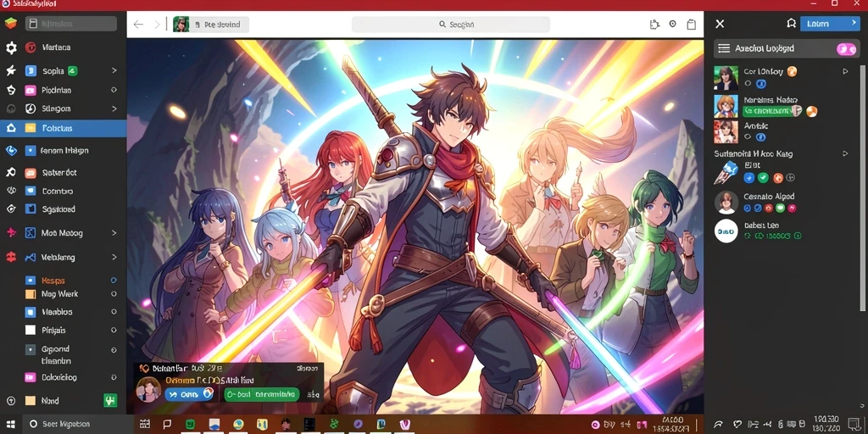Open the hamburger list icon in the right panel header
Screen dimensions: 868x434
coord(724,48)
